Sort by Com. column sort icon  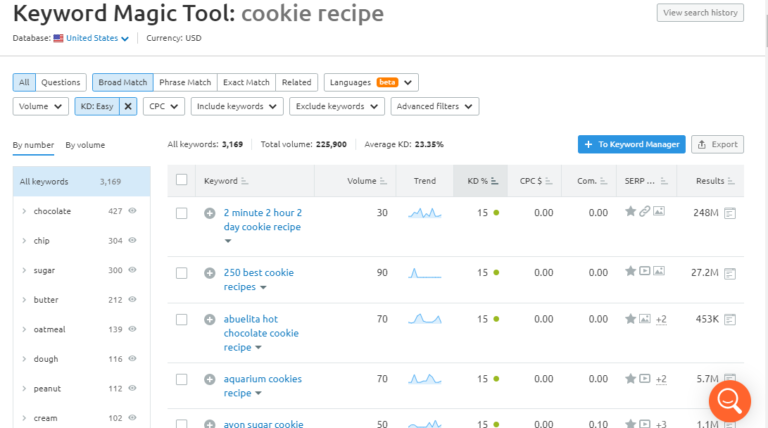tap(603, 181)
